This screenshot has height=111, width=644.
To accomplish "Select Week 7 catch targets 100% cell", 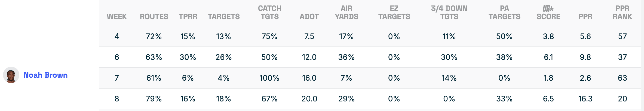I will [x=269, y=78].
